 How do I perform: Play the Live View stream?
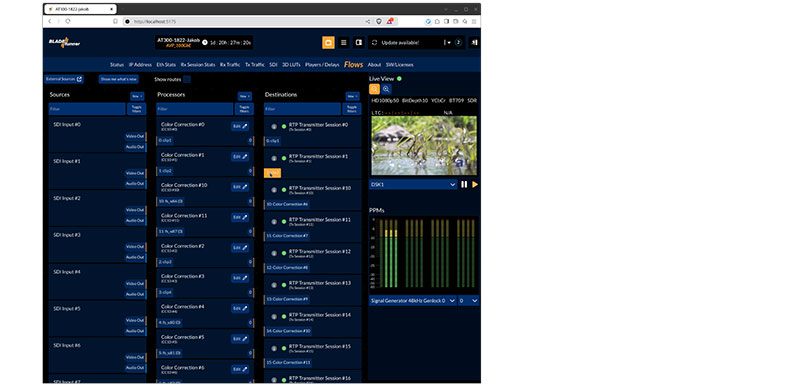475,185
